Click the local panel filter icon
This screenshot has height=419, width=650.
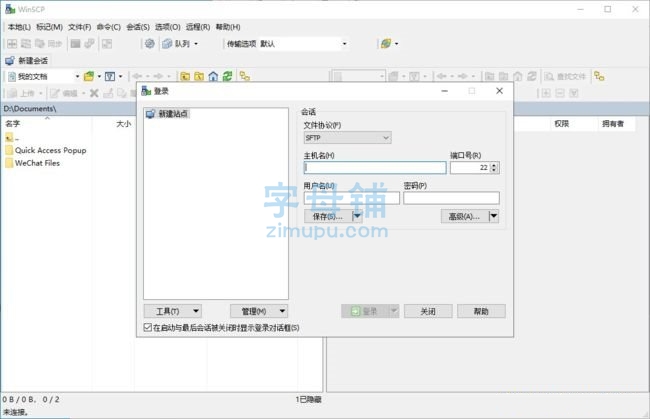point(110,76)
